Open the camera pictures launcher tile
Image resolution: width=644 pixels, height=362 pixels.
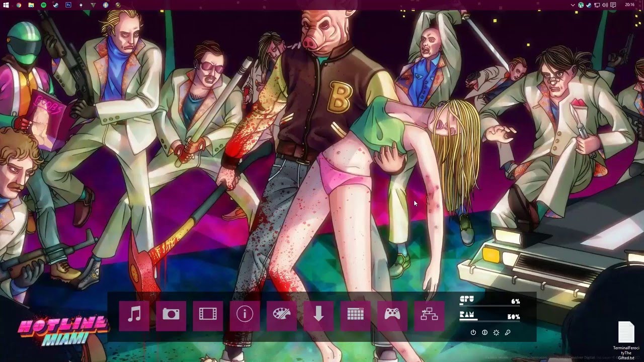tap(171, 316)
